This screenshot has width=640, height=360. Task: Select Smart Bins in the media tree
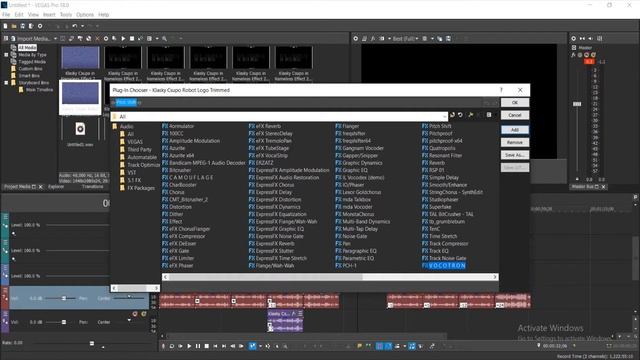29,76
